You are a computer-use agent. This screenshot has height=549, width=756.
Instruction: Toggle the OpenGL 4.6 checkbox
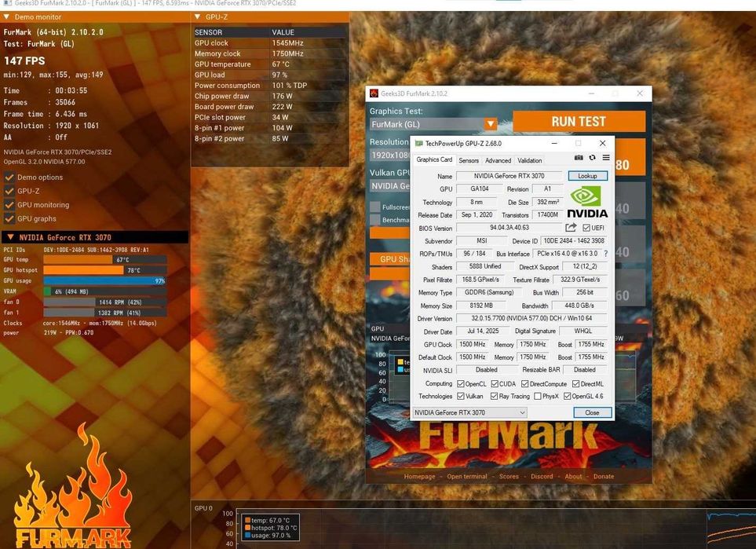[x=568, y=396]
